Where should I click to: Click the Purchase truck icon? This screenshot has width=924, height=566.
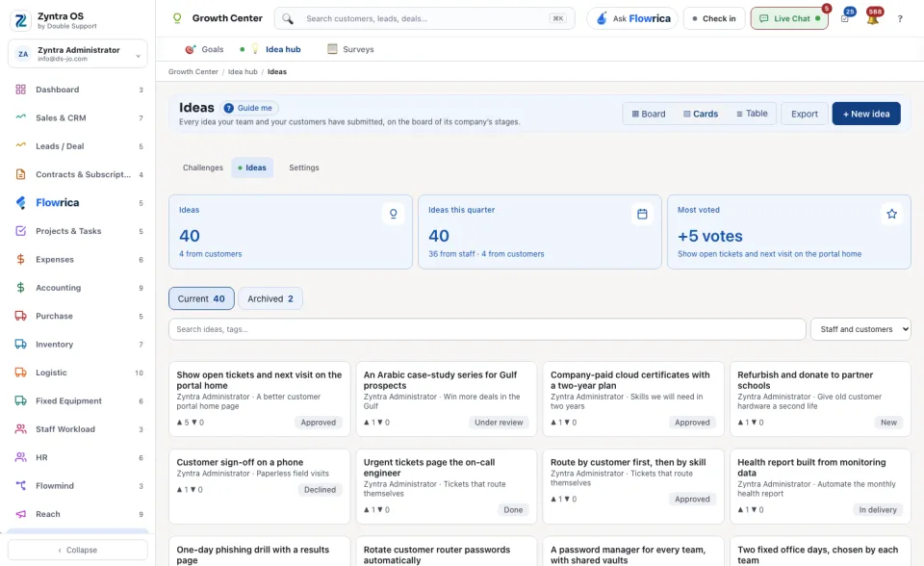(20, 316)
